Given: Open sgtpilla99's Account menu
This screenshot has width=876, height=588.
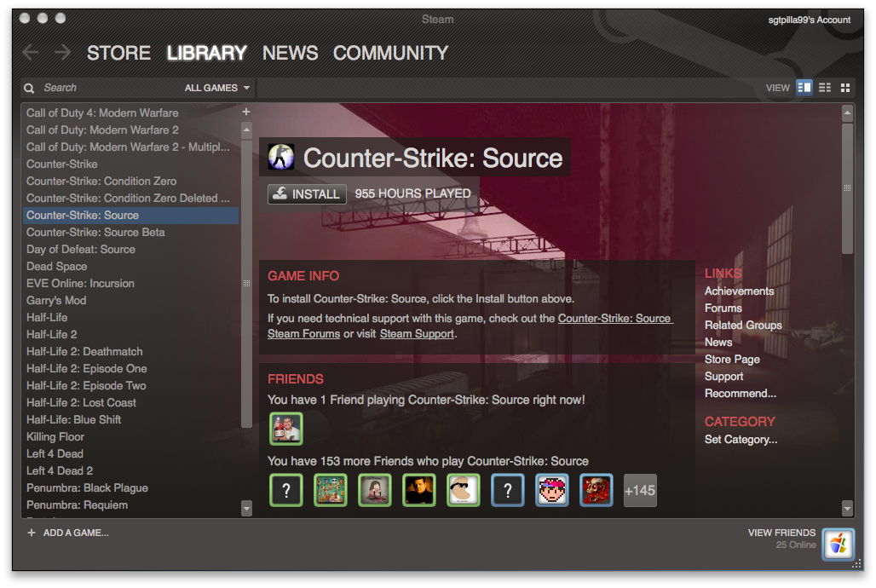Looking at the screenshot, I should 809,20.
